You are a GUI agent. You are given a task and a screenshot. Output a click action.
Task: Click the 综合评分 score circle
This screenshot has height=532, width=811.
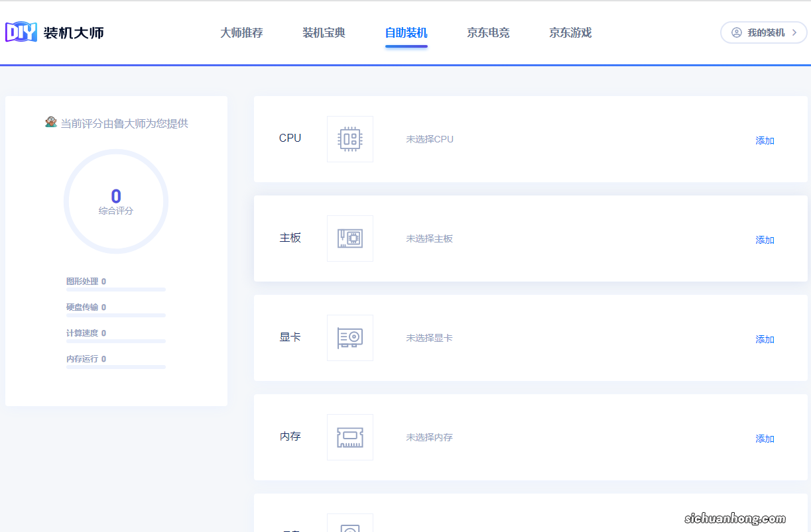pos(116,201)
